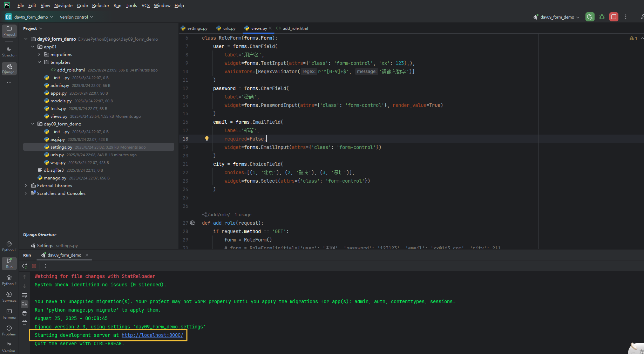Viewport: 644px width, 354px height.
Task: Open the Services tool window
Action: (9, 297)
